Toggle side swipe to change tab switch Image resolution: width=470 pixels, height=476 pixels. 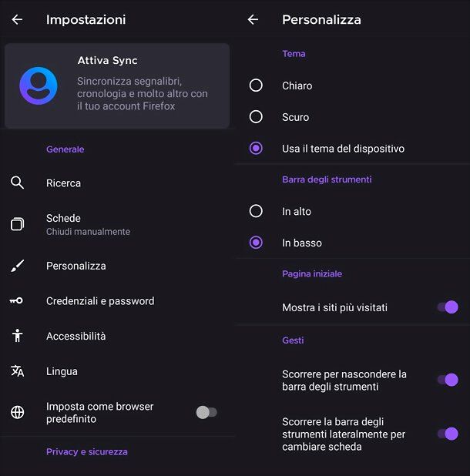click(x=448, y=434)
